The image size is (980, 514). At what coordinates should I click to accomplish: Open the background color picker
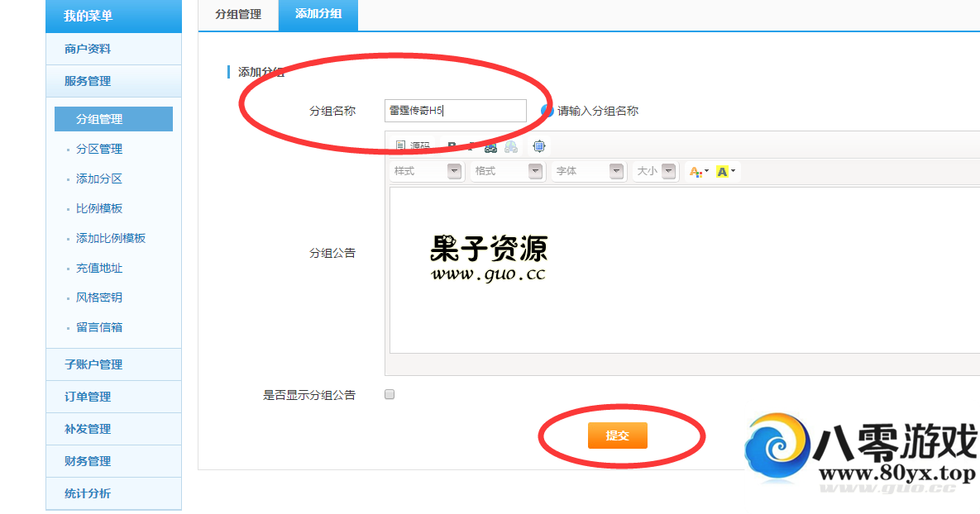pyautogui.click(x=725, y=171)
